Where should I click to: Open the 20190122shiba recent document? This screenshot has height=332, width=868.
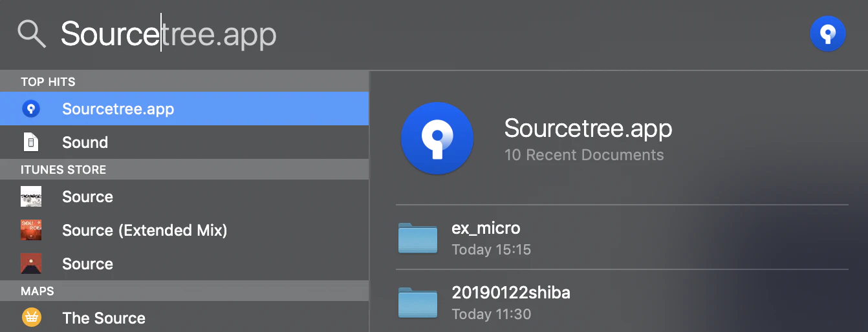pyautogui.click(x=622, y=301)
